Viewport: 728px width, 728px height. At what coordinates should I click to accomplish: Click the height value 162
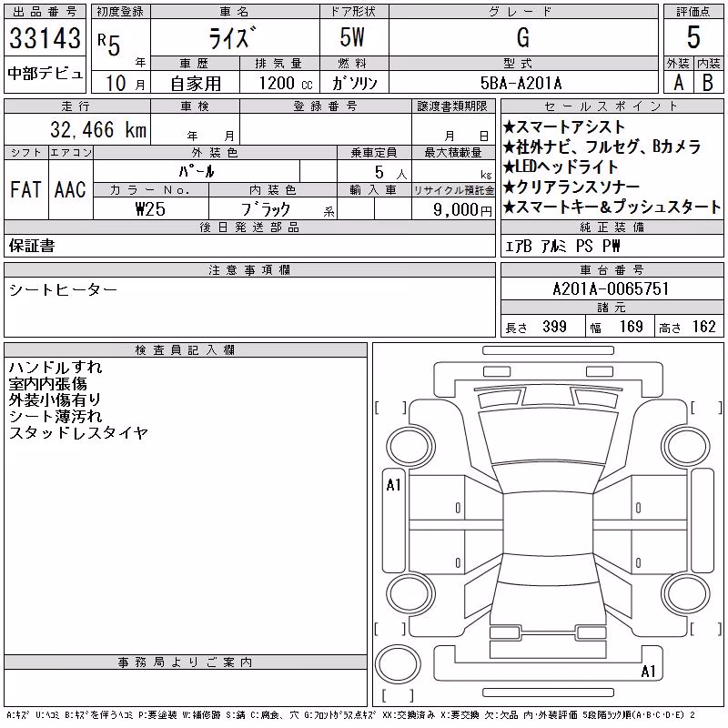(x=703, y=327)
